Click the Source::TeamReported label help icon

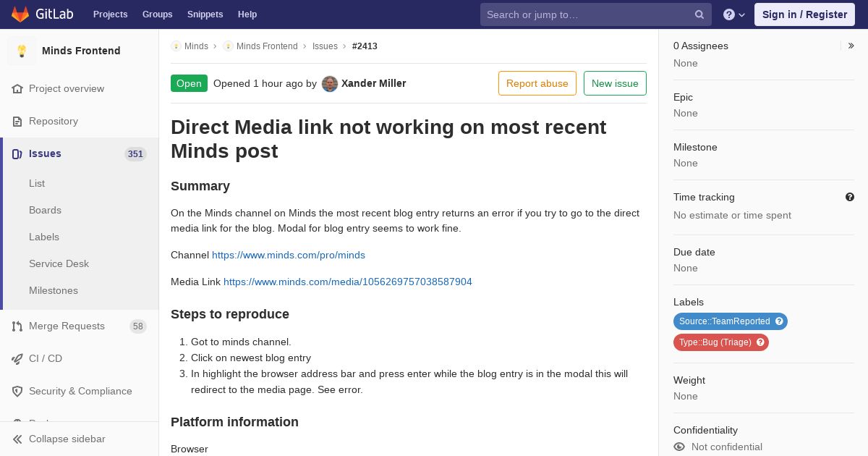click(x=779, y=321)
